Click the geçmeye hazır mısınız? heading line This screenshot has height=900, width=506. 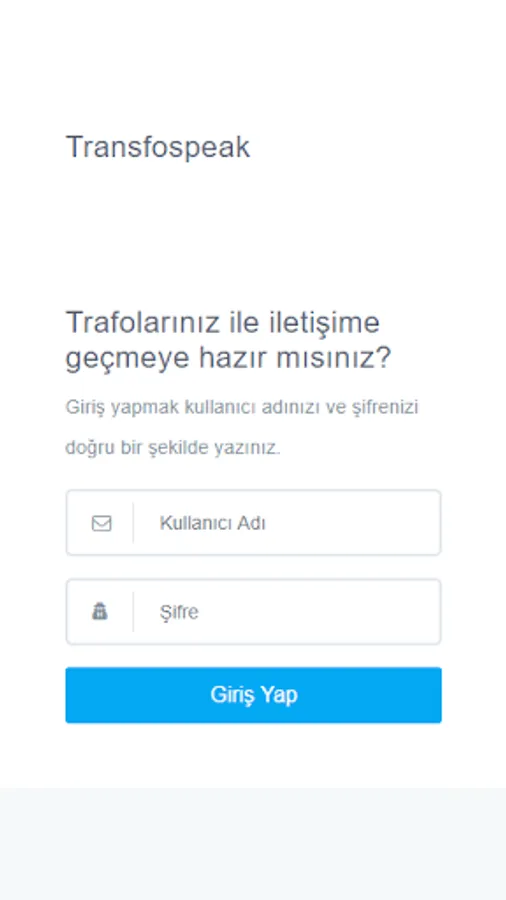pyautogui.click(x=228, y=359)
